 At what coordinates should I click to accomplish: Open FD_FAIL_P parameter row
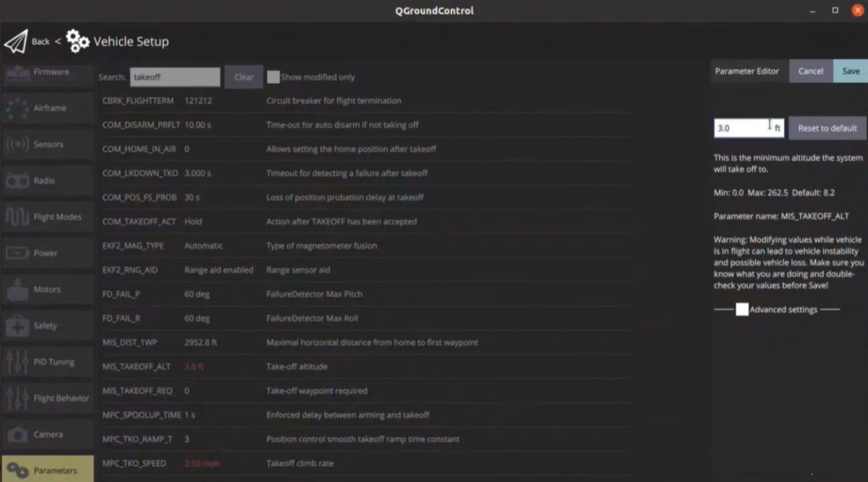(x=365, y=294)
